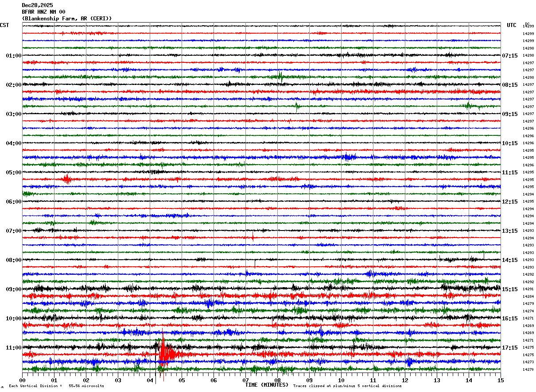Viewport: 536px width, 392px height.
Task: Click the 09:00 CST time label
Action: point(14,289)
